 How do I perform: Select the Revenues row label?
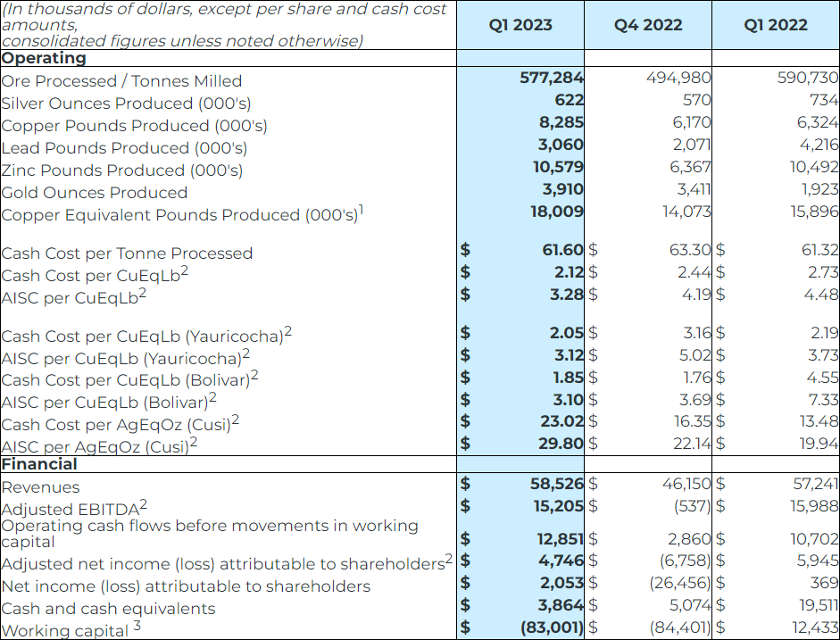click(x=41, y=487)
